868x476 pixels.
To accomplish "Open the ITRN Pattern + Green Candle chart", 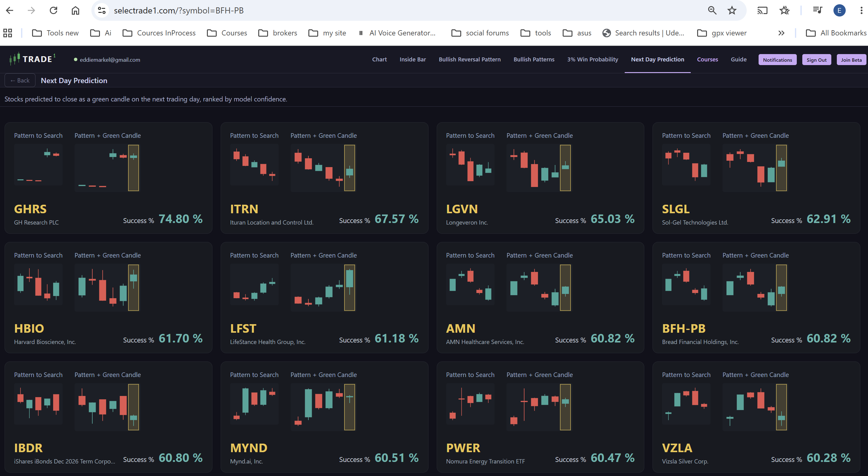I will coord(323,168).
